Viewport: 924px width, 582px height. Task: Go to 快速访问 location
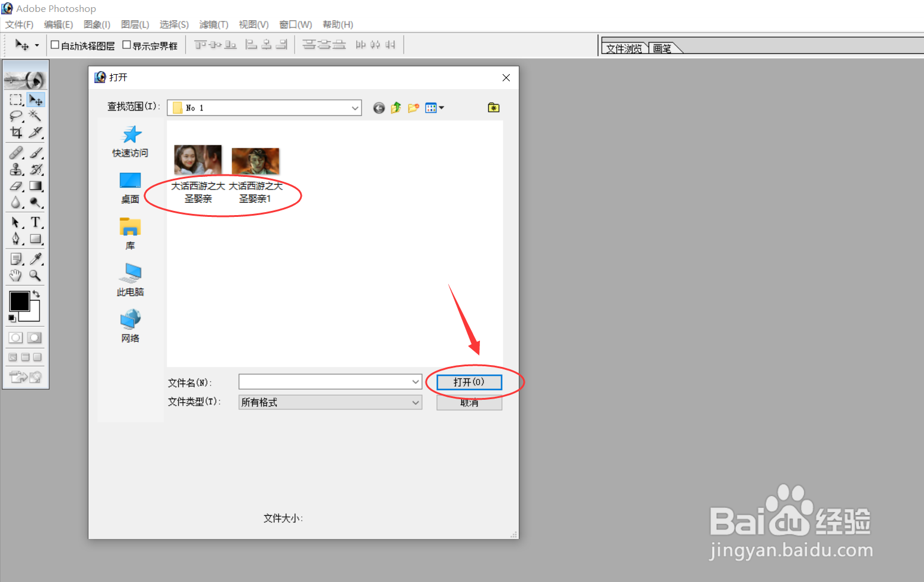click(130, 142)
